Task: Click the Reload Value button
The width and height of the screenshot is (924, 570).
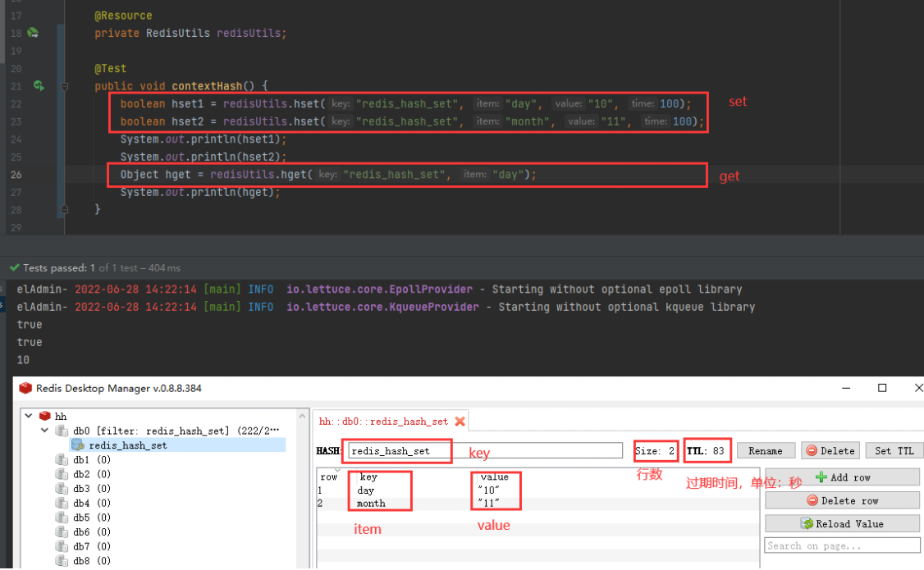Action: tap(842, 523)
